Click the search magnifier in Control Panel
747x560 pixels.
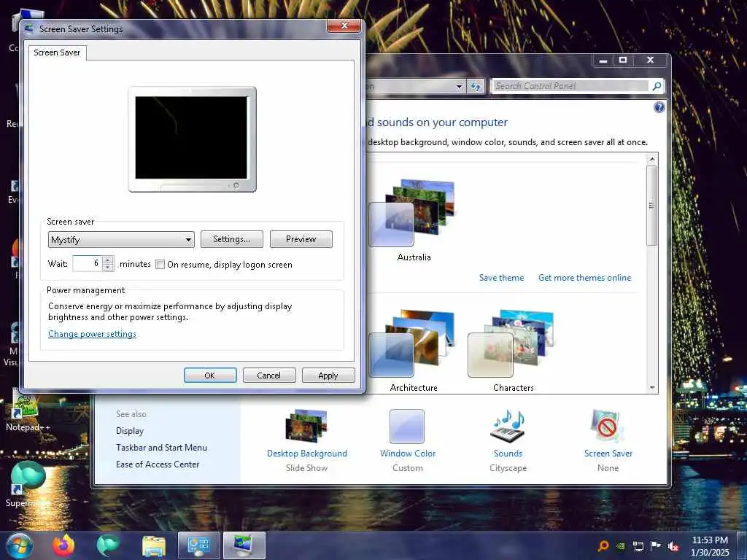(x=657, y=86)
